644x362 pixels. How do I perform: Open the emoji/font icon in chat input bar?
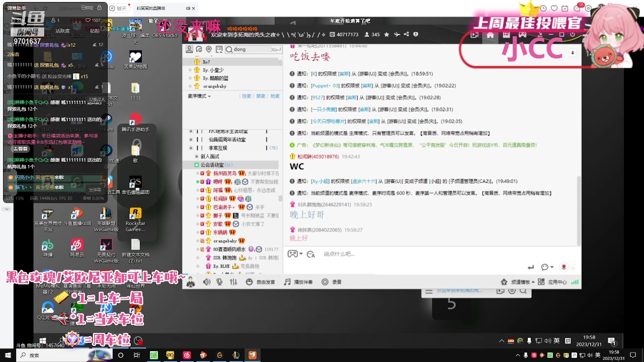(311, 254)
